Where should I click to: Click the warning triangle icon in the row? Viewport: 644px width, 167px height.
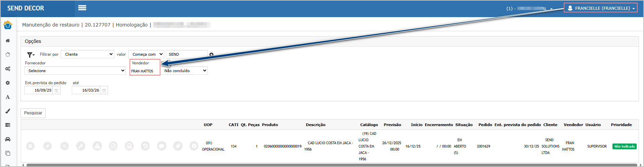coord(97,146)
